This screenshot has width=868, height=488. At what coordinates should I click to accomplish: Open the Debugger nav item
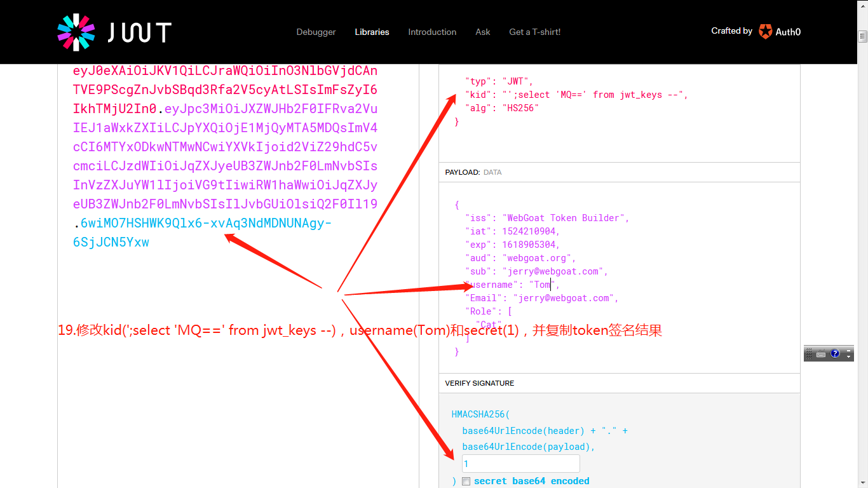[x=316, y=32]
